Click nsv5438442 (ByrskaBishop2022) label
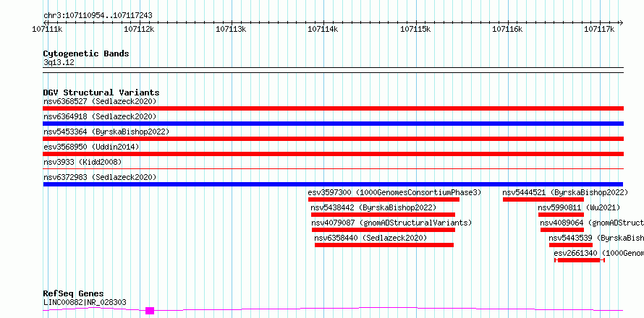Viewport: 644px width, 318px height. [373, 207]
